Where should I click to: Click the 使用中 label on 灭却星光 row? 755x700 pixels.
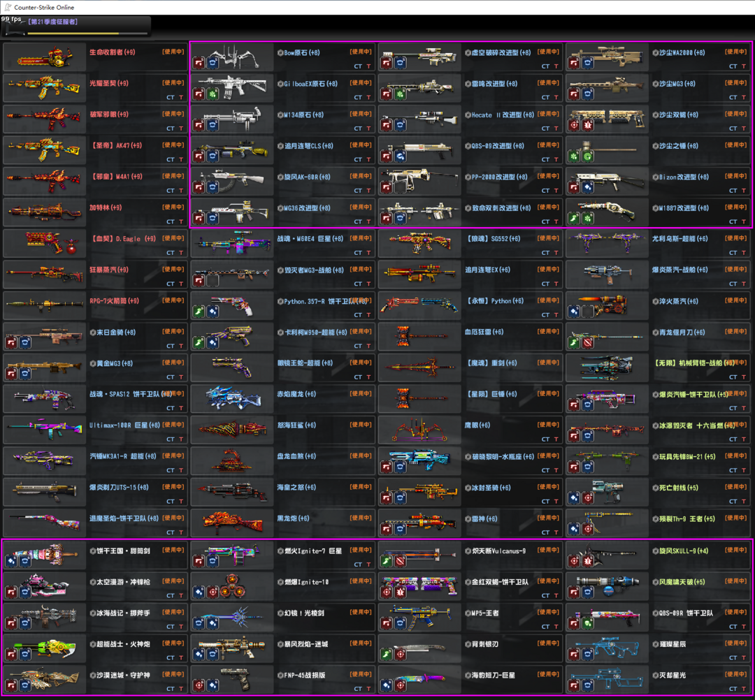point(735,674)
